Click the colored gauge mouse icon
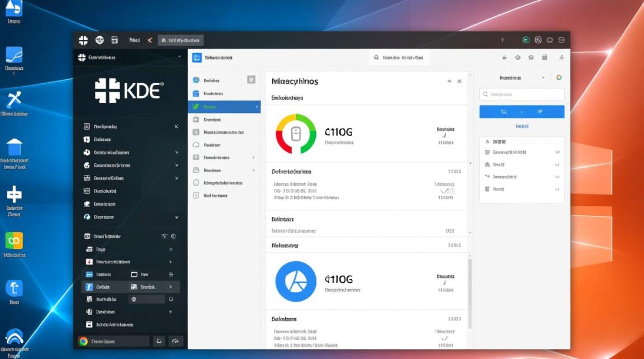The image size is (644, 359). coord(296,134)
